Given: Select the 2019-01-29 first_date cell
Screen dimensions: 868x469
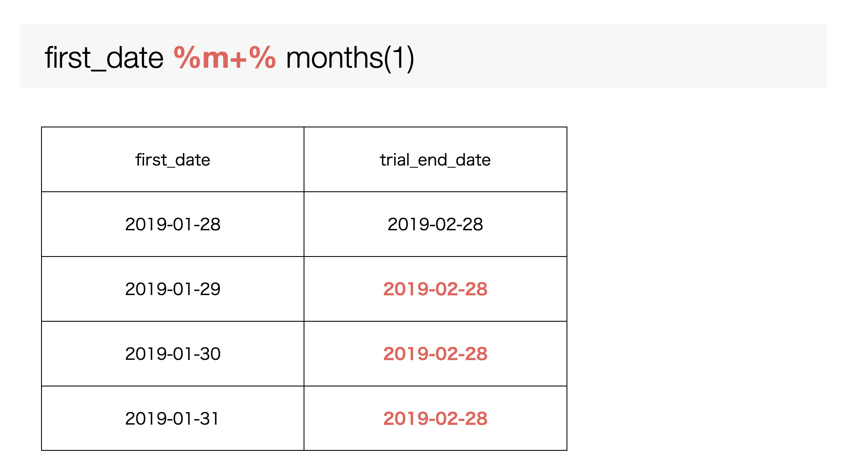Looking at the screenshot, I should click(173, 289).
